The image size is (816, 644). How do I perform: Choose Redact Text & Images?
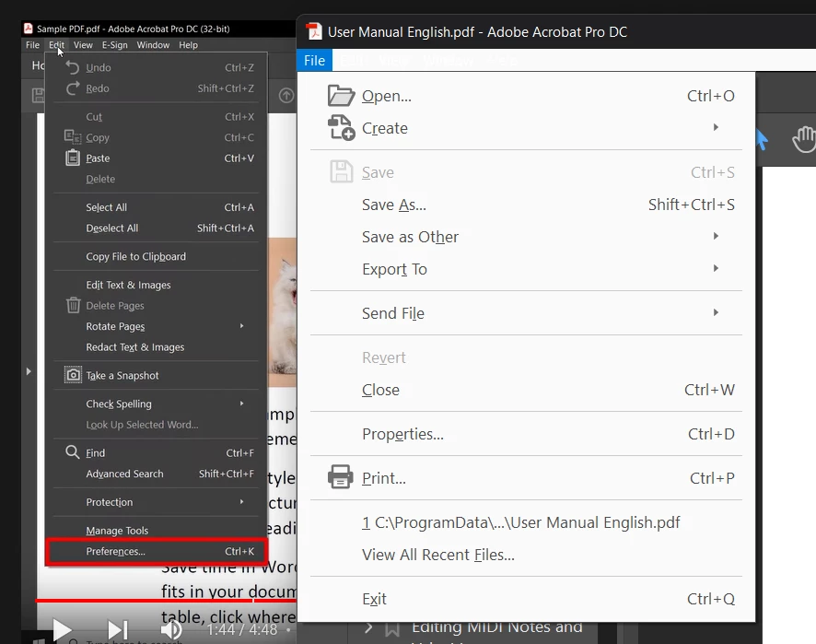[157, 347]
